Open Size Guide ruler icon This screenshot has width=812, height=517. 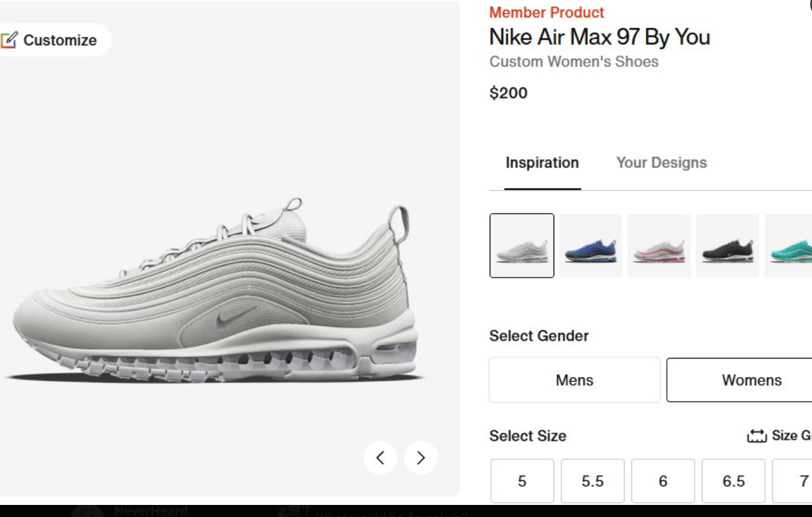click(757, 436)
